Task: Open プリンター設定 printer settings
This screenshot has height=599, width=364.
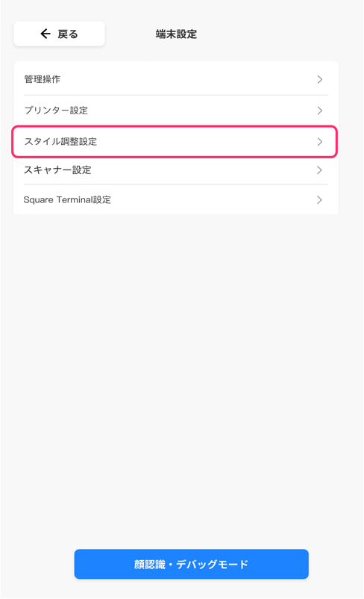Action: tap(176, 111)
